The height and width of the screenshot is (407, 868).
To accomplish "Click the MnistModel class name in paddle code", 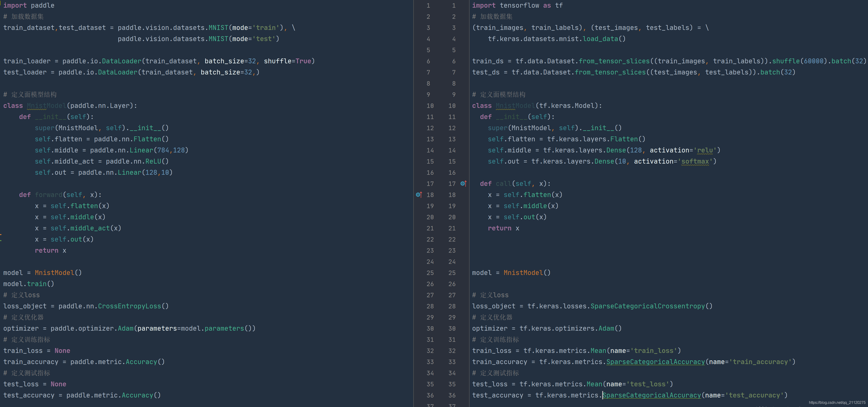I will pos(46,106).
